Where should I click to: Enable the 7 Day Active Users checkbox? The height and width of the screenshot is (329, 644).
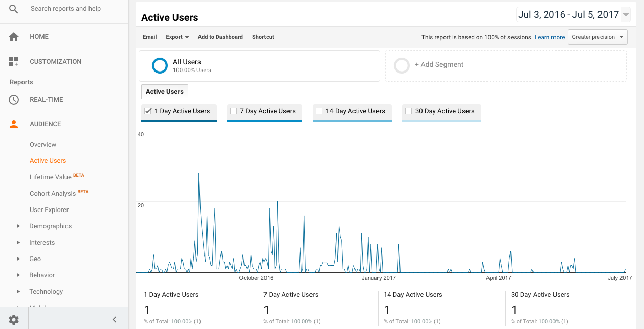(x=234, y=111)
